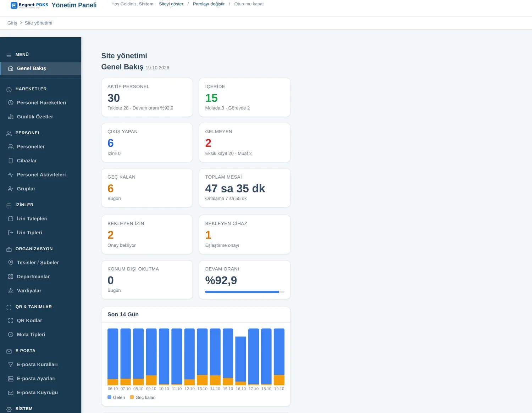Click the Gelmeyen stat card
This screenshot has height=413, width=532.
pyautogui.click(x=245, y=143)
